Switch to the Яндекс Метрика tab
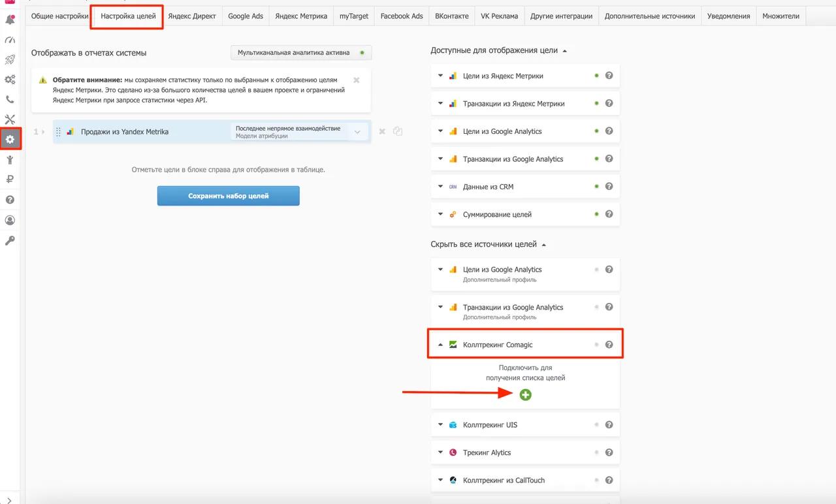836x504 pixels. [301, 16]
